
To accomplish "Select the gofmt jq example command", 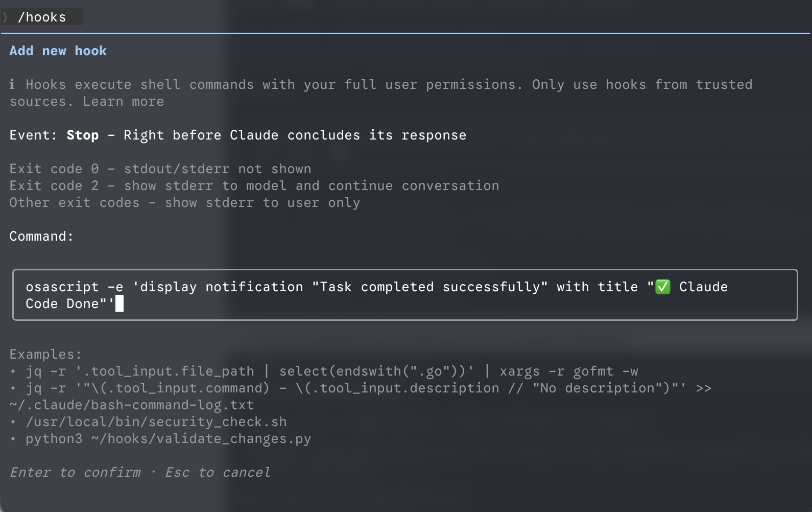I will pos(331,371).
